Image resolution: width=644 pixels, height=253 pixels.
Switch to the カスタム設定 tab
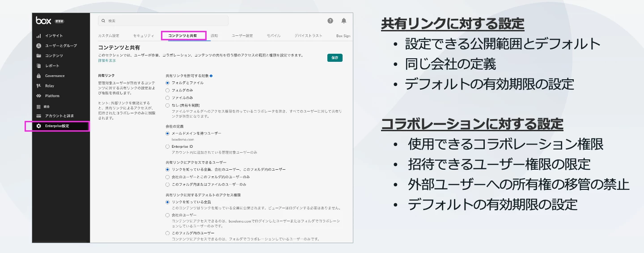coord(109,35)
